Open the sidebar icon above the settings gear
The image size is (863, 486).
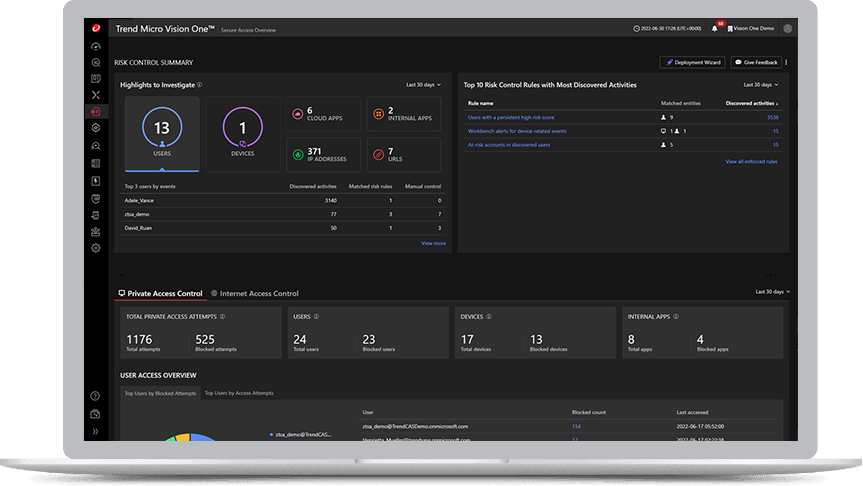coord(96,232)
